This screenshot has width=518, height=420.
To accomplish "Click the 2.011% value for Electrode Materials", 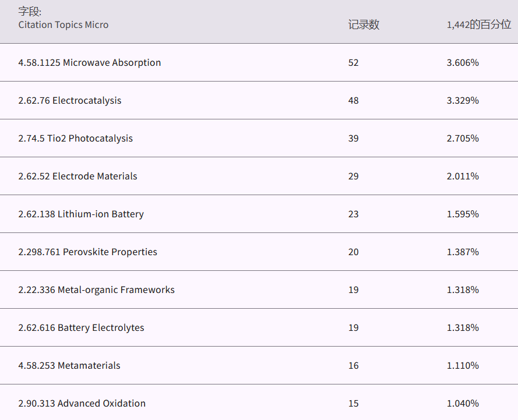I will tap(463, 176).
